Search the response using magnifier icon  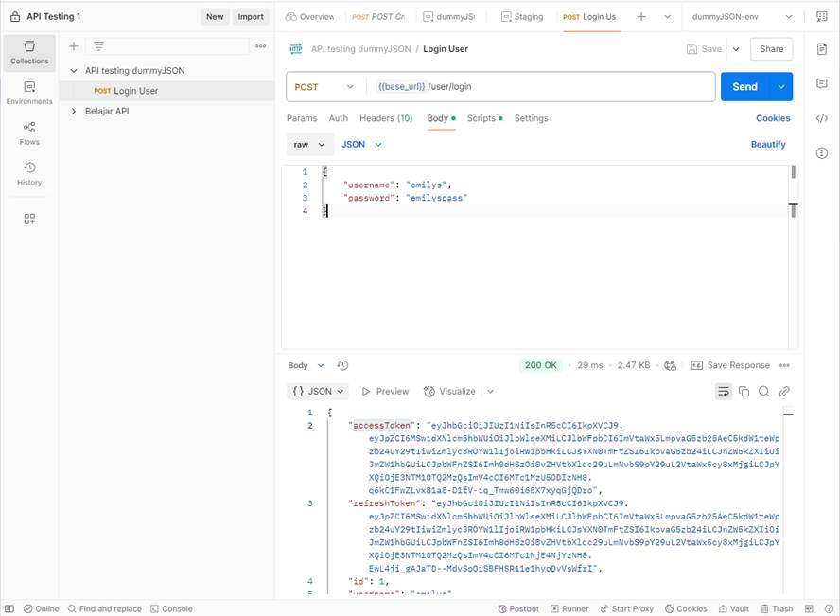763,392
